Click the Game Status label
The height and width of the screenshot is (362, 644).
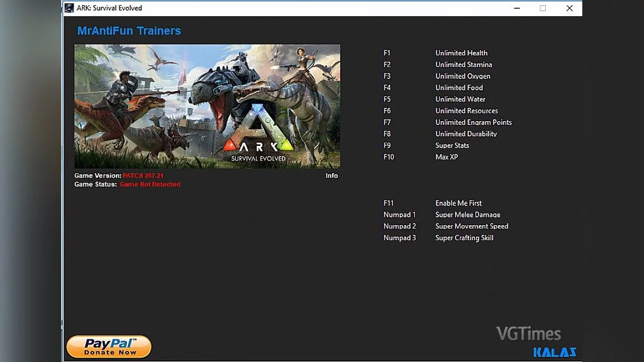96,184
